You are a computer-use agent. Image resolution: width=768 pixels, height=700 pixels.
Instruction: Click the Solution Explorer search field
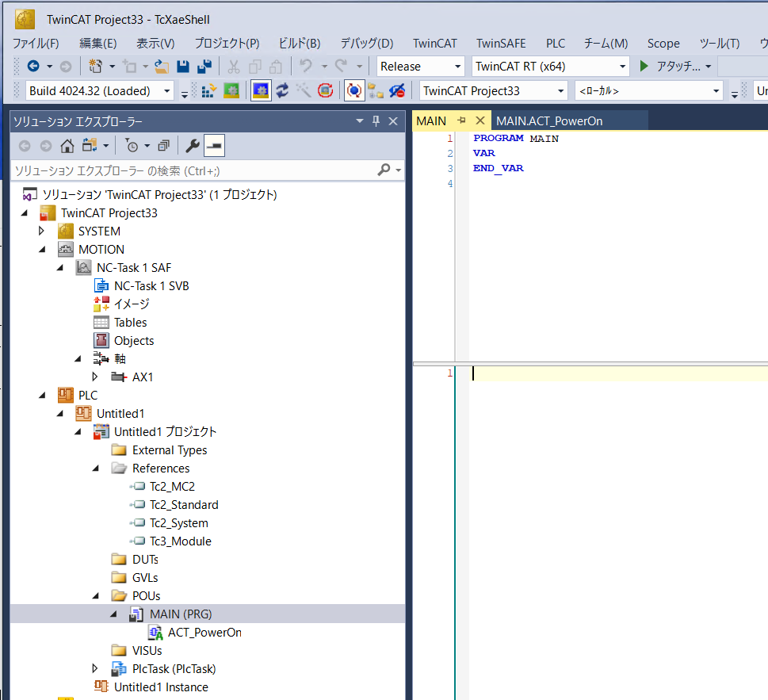193,170
